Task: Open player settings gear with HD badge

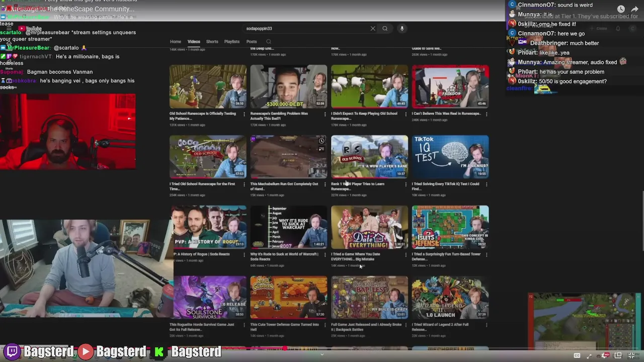Action: 605,355
